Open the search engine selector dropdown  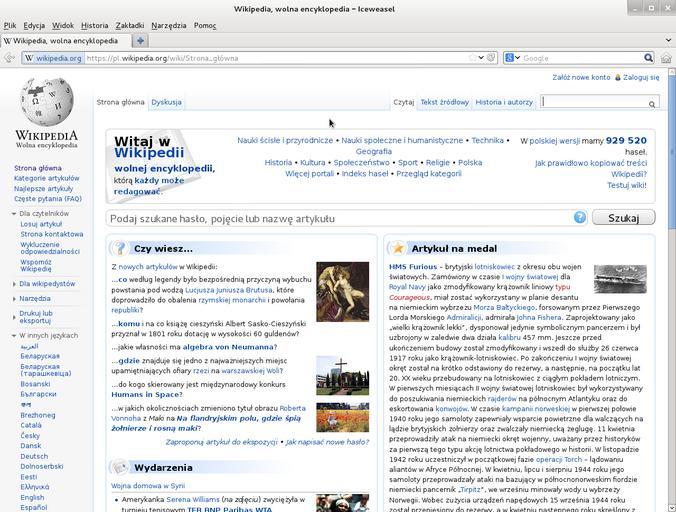click(x=511, y=58)
